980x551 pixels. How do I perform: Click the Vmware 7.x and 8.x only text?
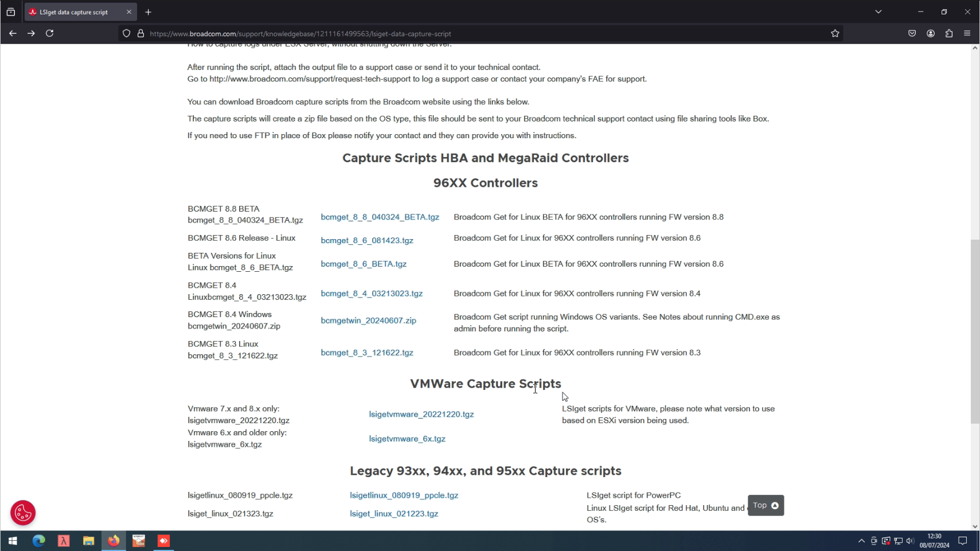233,409
